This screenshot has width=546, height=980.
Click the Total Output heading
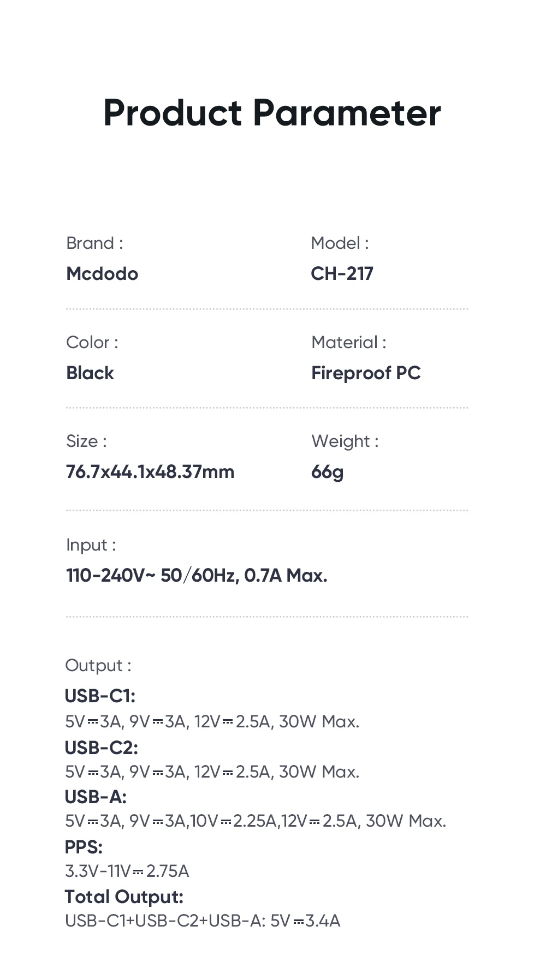(x=124, y=897)
